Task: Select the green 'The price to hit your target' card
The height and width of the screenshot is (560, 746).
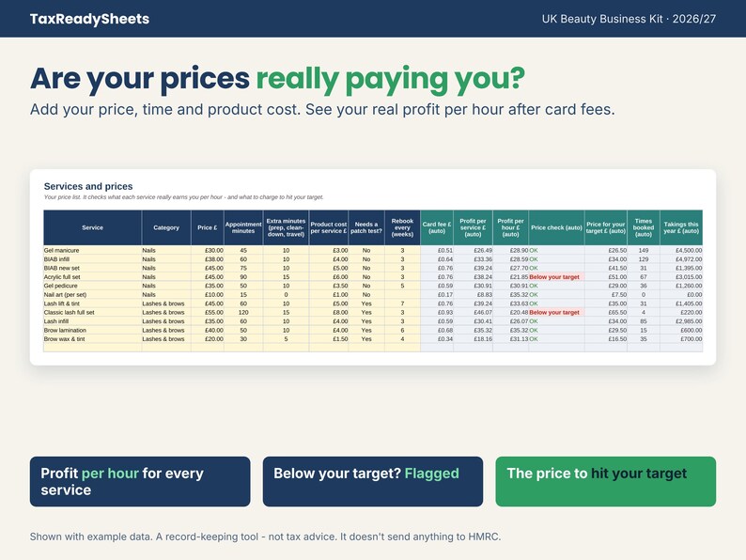Action: click(x=606, y=481)
